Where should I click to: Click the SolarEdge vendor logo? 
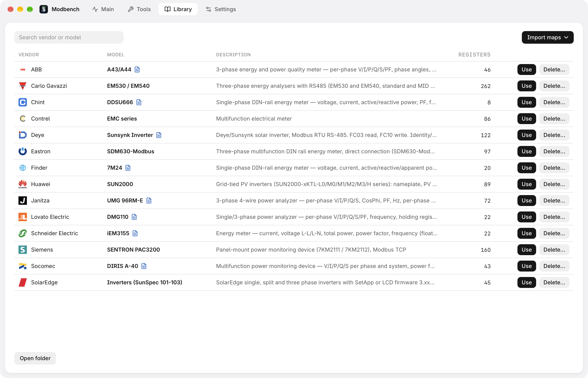pyautogui.click(x=23, y=282)
